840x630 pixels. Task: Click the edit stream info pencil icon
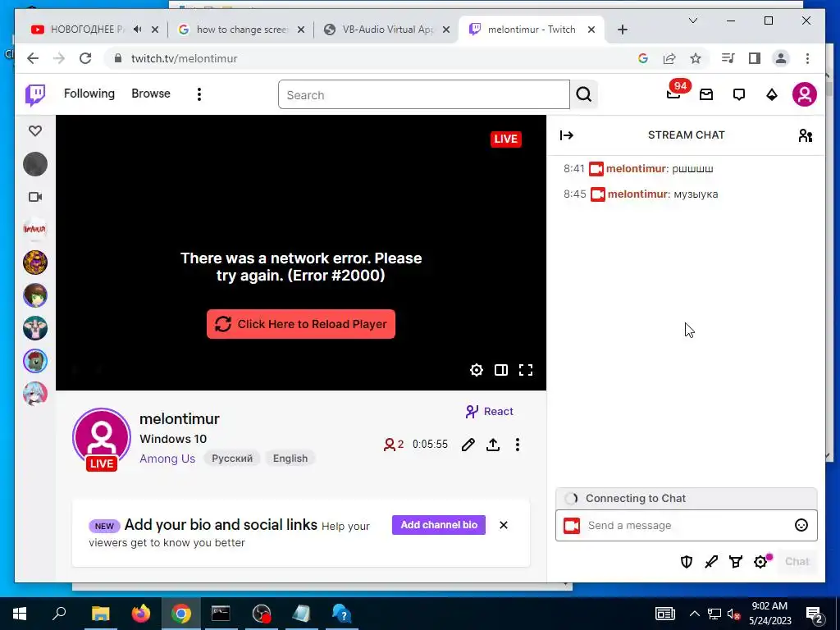coord(468,445)
